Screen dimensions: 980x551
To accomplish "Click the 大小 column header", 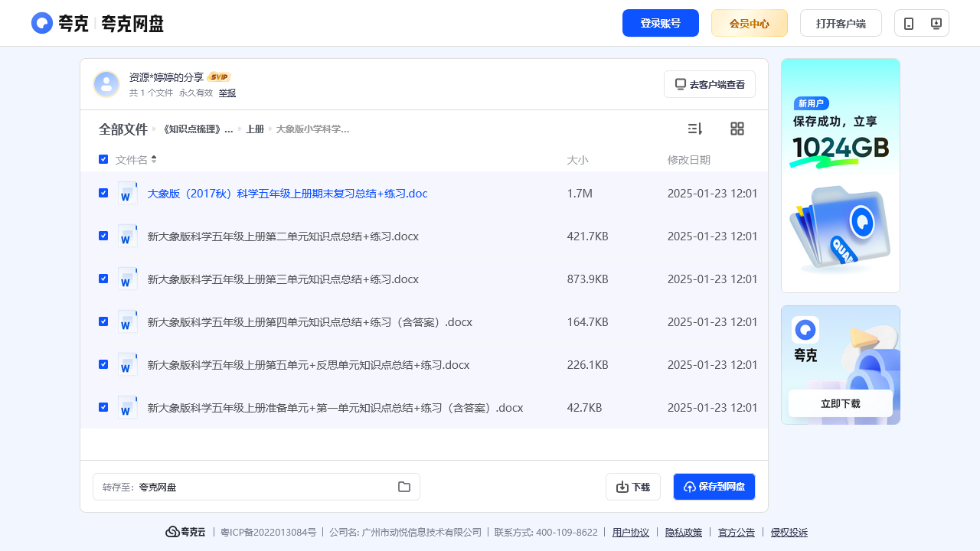I will (577, 160).
